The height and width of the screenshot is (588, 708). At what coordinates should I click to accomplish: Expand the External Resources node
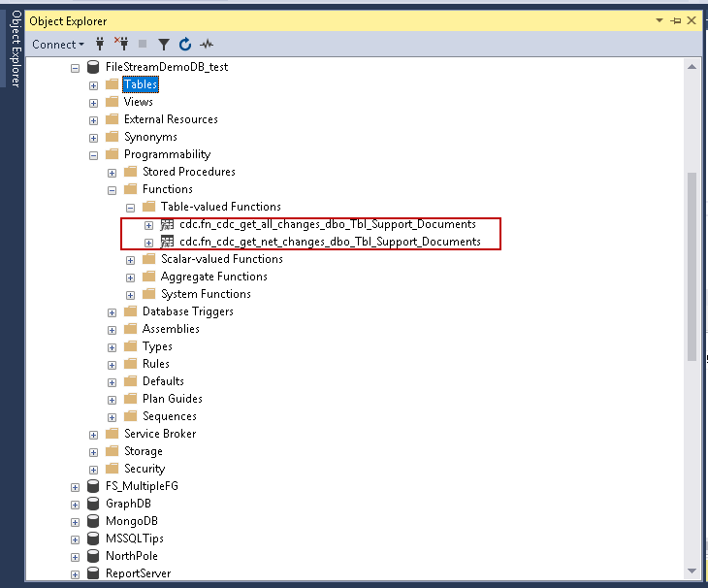tap(93, 120)
